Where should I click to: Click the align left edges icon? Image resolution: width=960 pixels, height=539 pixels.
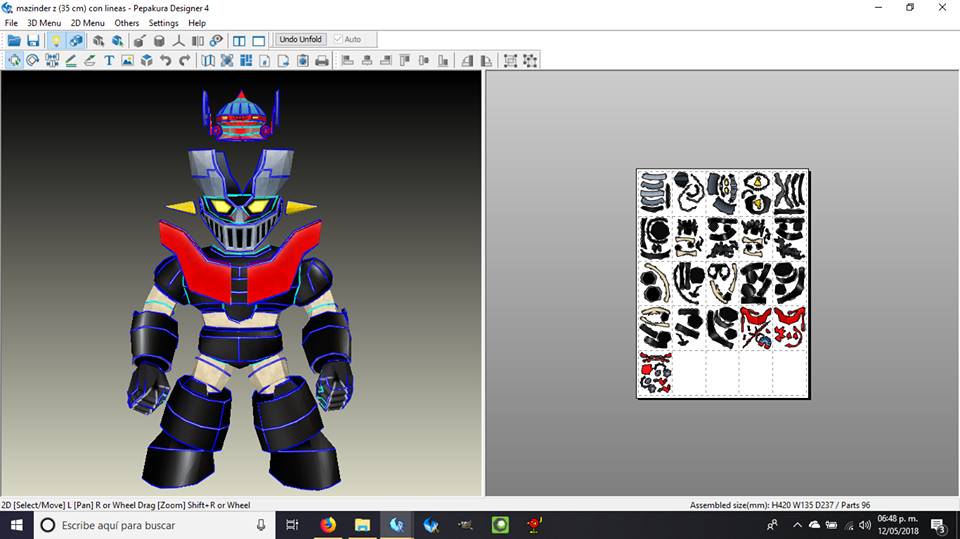pyautogui.click(x=348, y=60)
